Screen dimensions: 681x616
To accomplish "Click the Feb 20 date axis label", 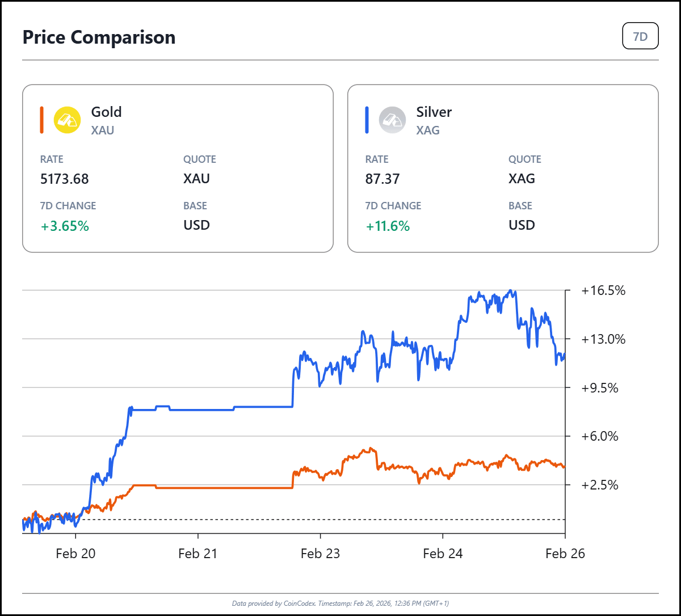I will 75,554.
